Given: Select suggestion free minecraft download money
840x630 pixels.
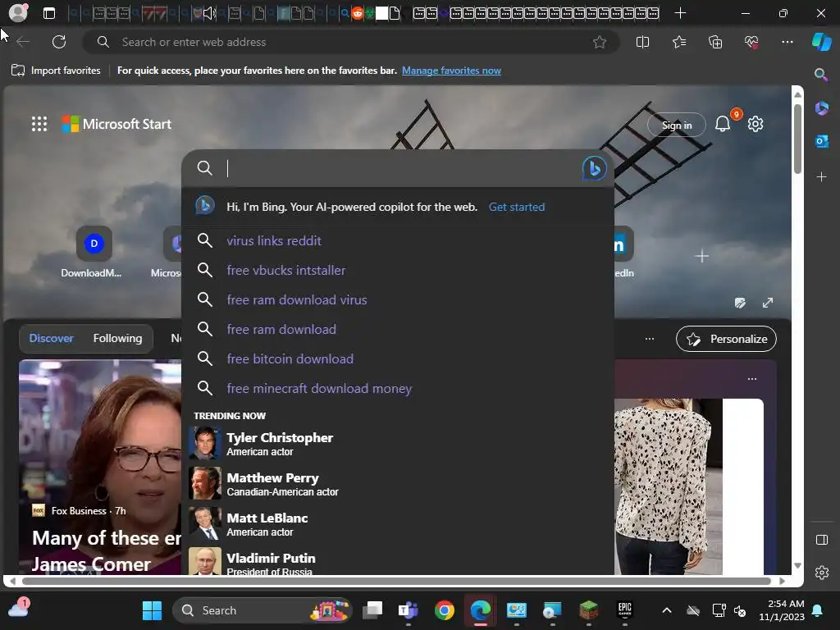Looking at the screenshot, I should pyautogui.click(x=398, y=388).
